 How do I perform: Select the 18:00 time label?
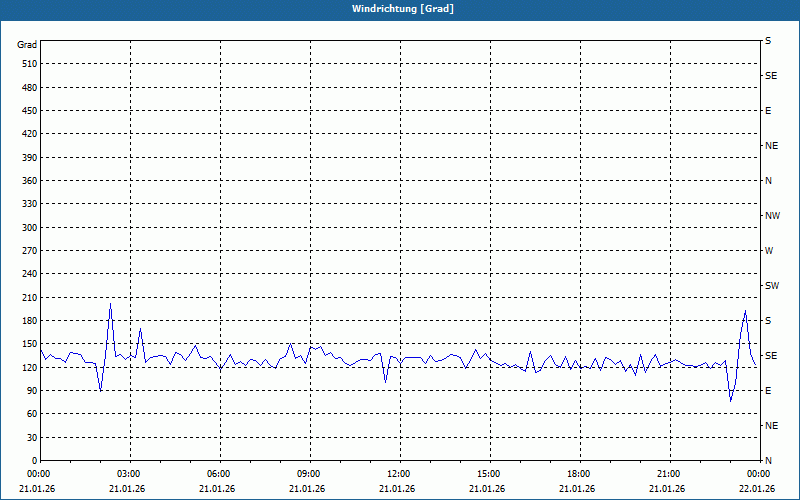(x=577, y=474)
